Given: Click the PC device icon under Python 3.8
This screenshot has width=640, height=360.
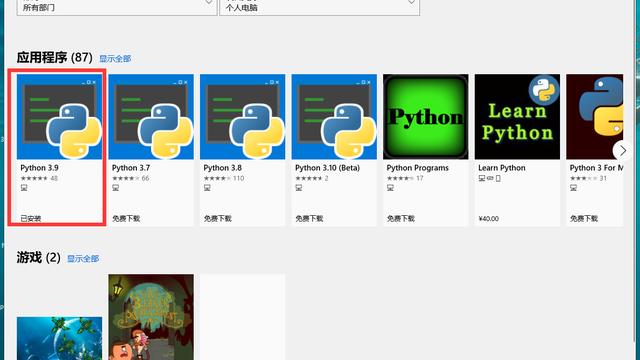Looking at the screenshot, I should click(x=207, y=188).
